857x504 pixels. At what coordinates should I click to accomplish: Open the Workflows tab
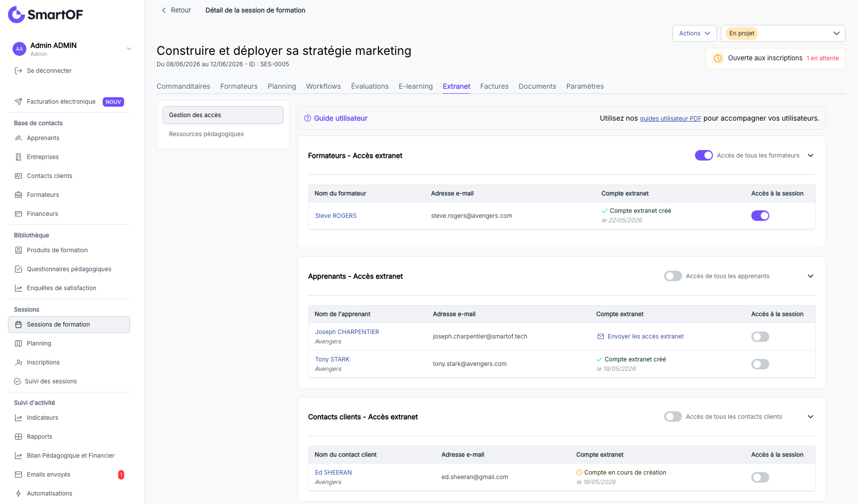[324, 86]
